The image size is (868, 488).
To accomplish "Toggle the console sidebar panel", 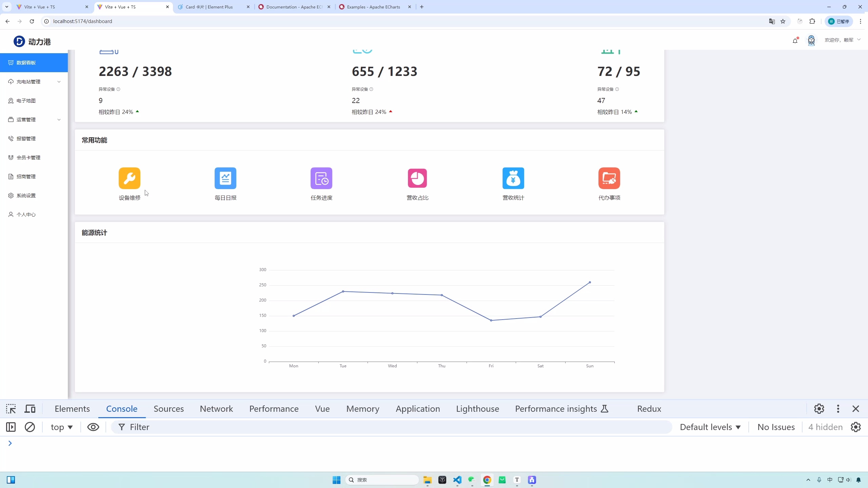I will tap(11, 427).
